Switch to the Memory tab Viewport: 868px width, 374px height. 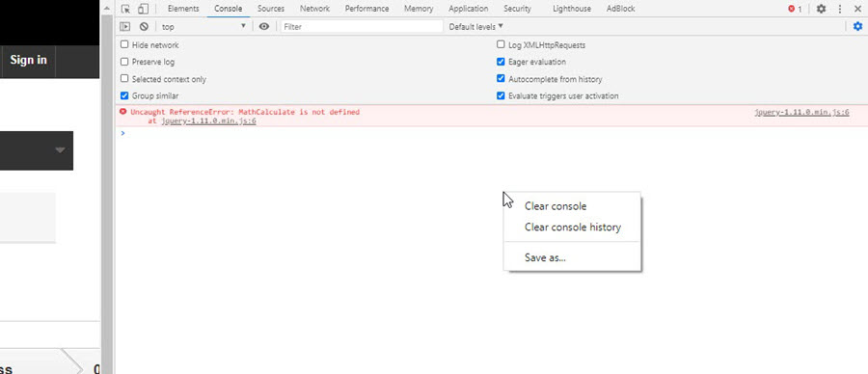tap(419, 9)
